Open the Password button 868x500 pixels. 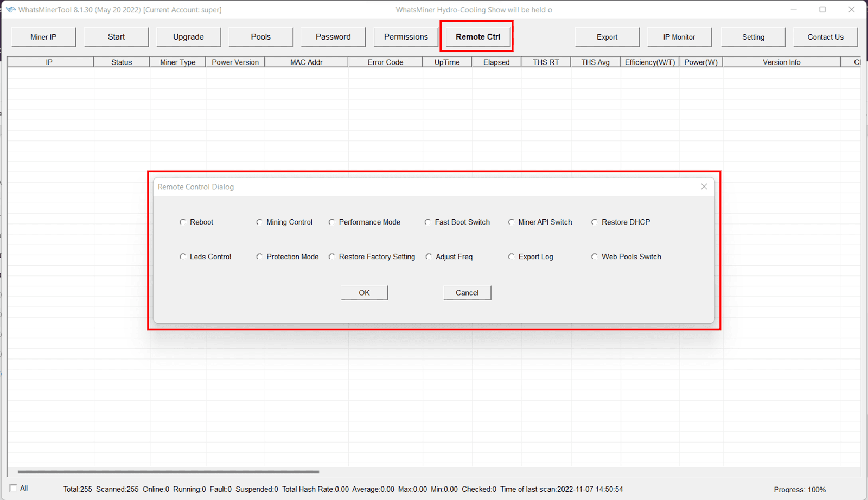coord(333,37)
